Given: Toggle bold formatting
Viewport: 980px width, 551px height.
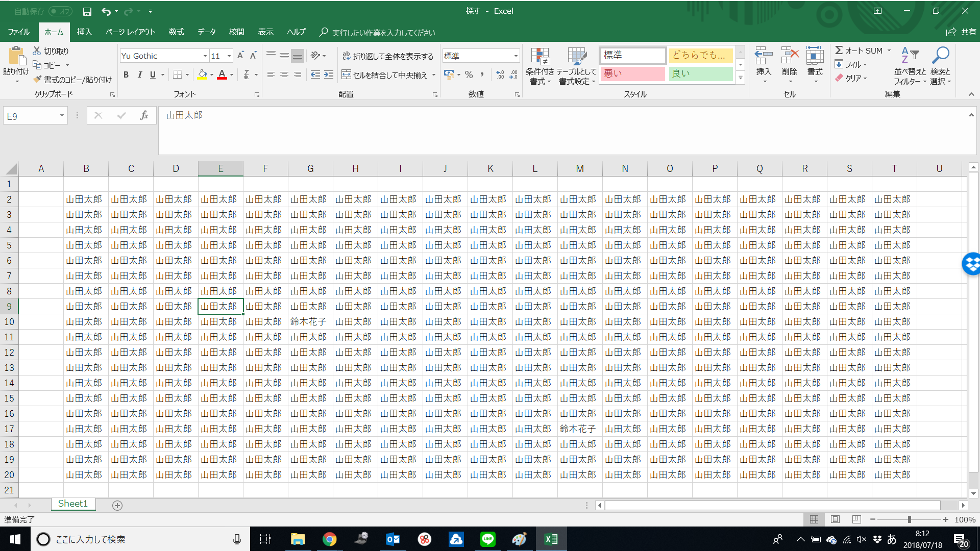Looking at the screenshot, I should [x=126, y=74].
